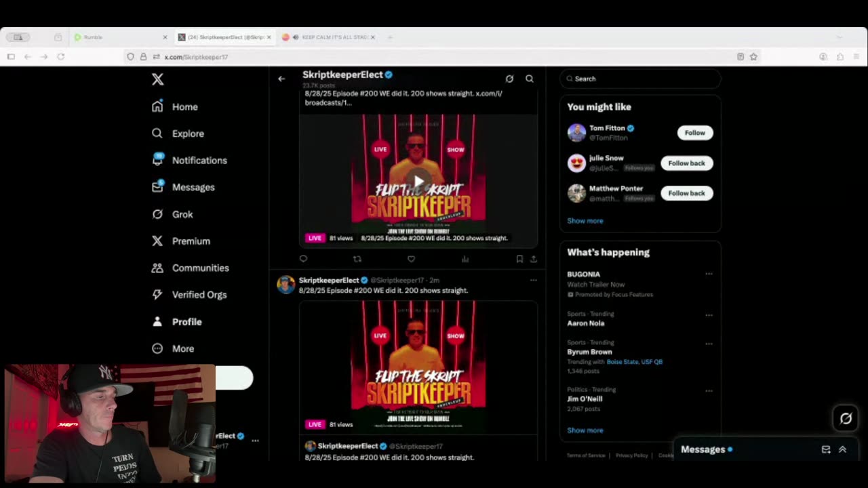
Task: Open options for Jim O'Neill trend
Action: coord(709,391)
